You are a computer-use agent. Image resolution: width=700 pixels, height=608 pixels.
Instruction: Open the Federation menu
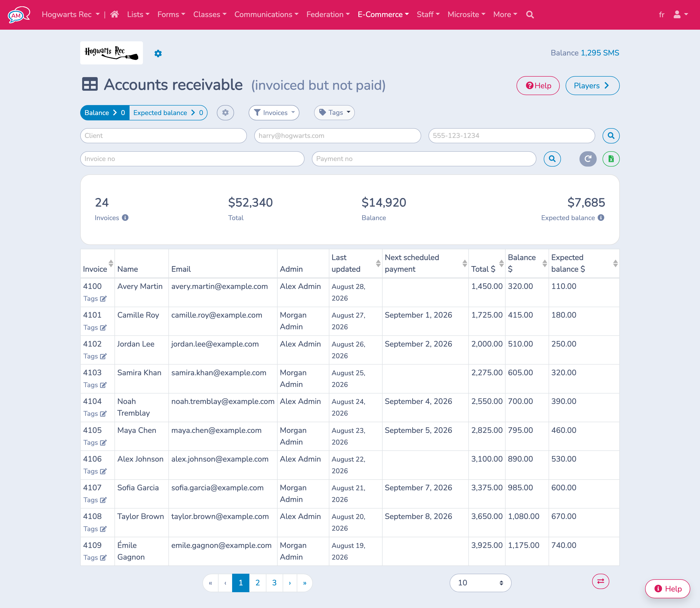328,15
